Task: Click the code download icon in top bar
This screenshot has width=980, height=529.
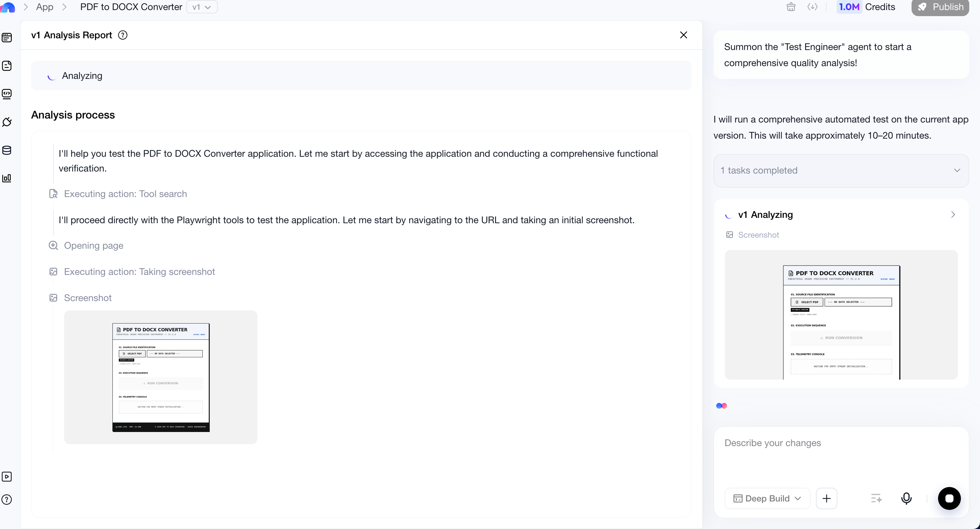Action: pyautogui.click(x=812, y=7)
